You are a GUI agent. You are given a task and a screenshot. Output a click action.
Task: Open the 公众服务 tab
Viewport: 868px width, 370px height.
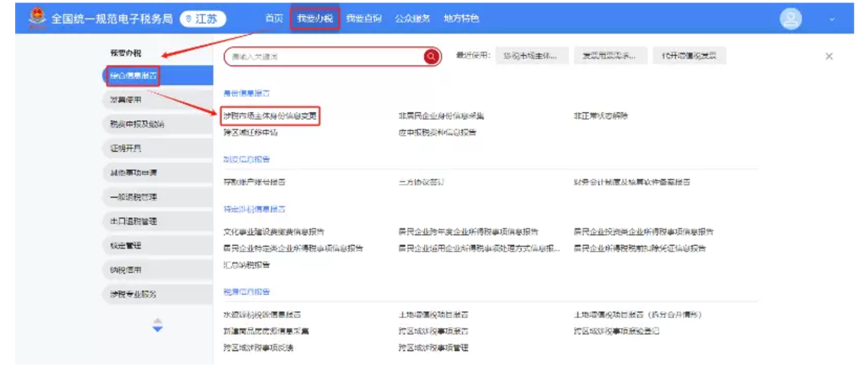[412, 18]
